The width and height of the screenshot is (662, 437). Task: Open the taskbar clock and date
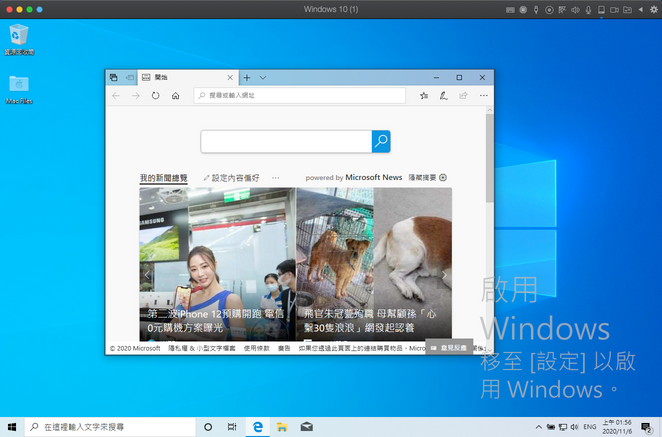[617, 427]
